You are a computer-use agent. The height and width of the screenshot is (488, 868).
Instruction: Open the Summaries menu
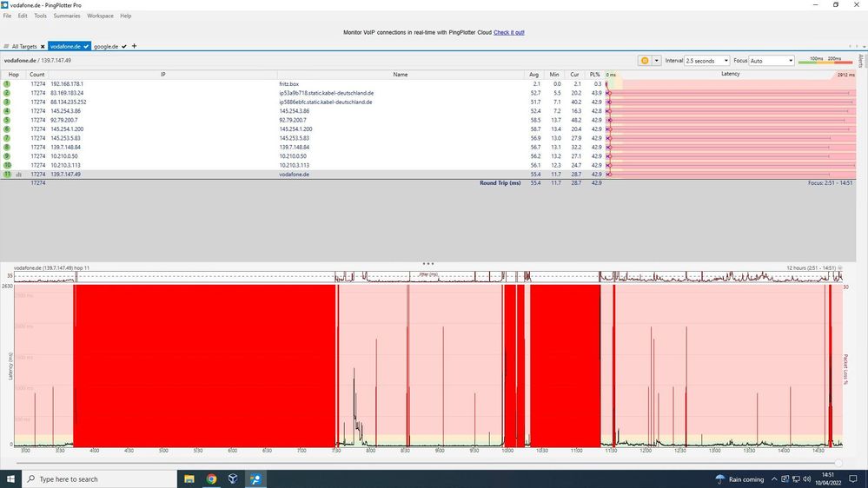pyautogui.click(x=67, y=16)
